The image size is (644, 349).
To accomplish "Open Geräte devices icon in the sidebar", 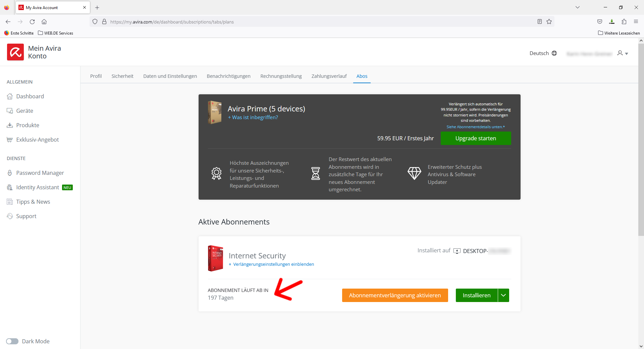I will (x=10, y=111).
